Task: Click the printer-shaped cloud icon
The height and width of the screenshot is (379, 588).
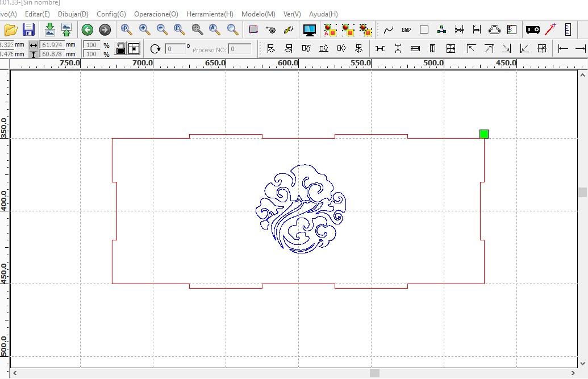Action: pyautogui.click(x=494, y=30)
